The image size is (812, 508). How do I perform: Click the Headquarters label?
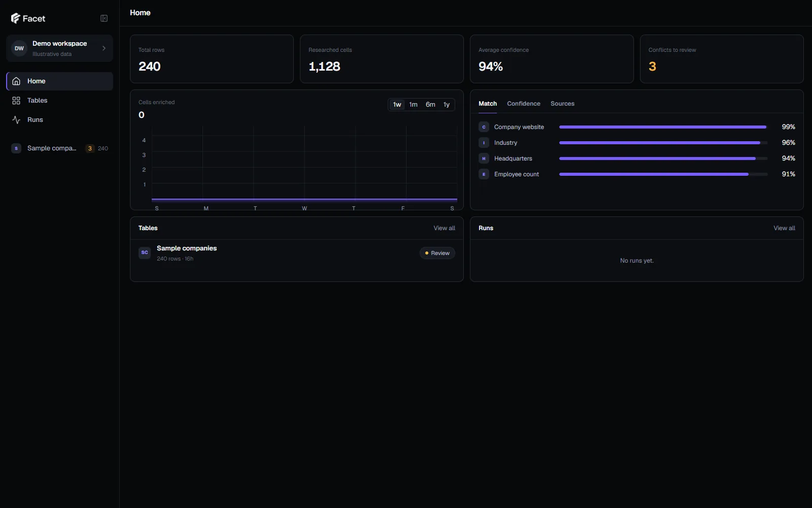(x=513, y=158)
